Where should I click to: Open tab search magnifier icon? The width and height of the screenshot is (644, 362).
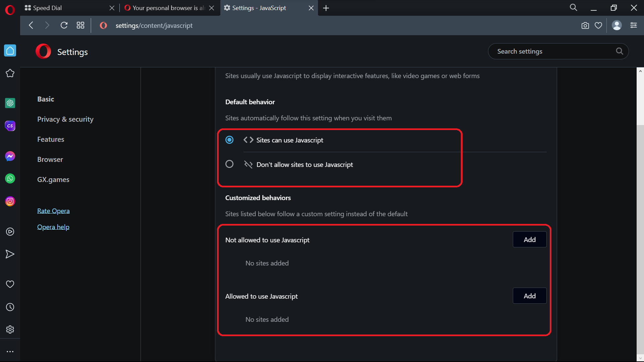point(574,8)
